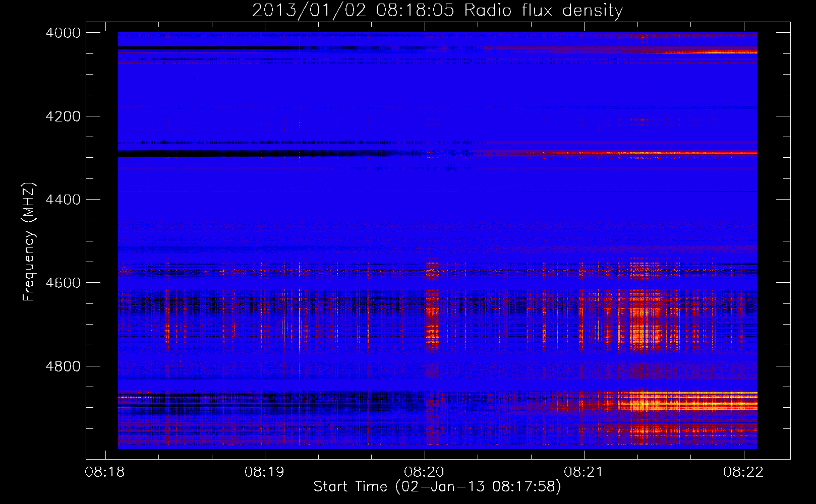Image resolution: width=816 pixels, height=504 pixels.
Task: Click the 08:18 time tick label
Action: (105, 472)
